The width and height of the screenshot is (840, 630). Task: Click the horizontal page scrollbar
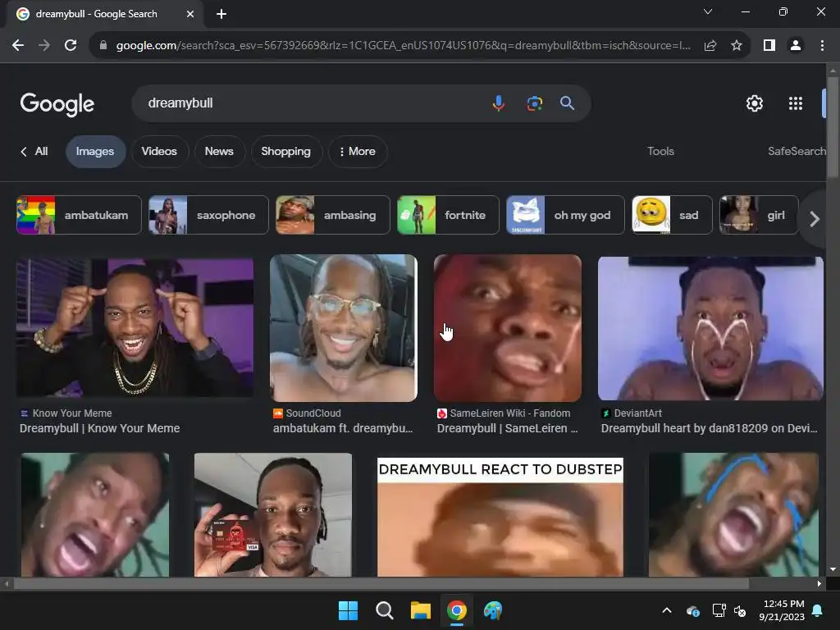click(x=381, y=583)
